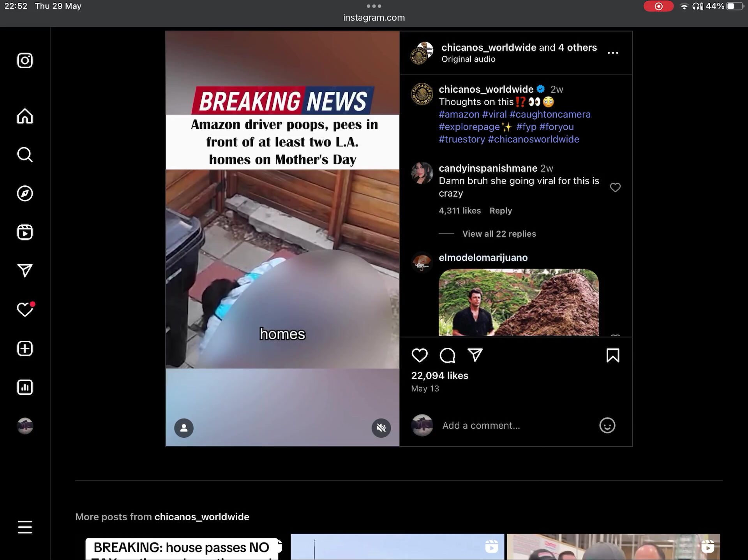The width and height of the screenshot is (748, 560).
Task: Open the #viral hashtag
Action: coord(494,114)
